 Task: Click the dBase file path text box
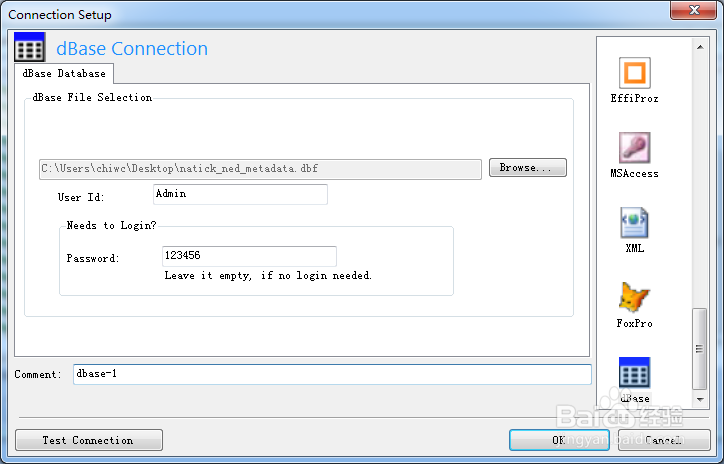pyautogui.click(x=260, y=169)
